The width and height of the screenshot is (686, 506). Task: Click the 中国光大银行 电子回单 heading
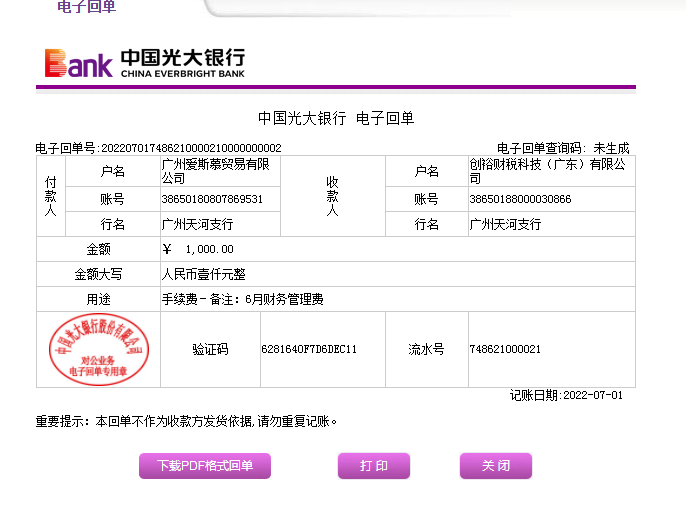click(x=336, y=118)
